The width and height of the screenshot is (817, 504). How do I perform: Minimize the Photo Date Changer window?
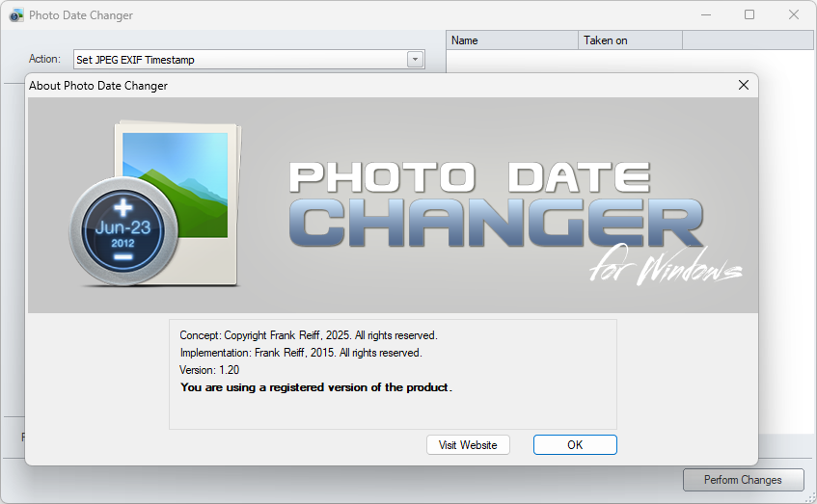point(706,14)
